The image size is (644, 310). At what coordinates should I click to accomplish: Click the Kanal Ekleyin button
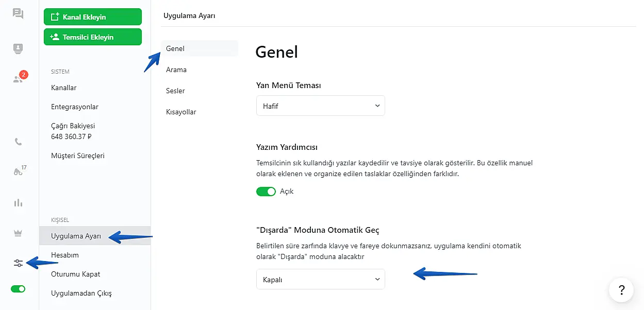[x=93, y=17]
